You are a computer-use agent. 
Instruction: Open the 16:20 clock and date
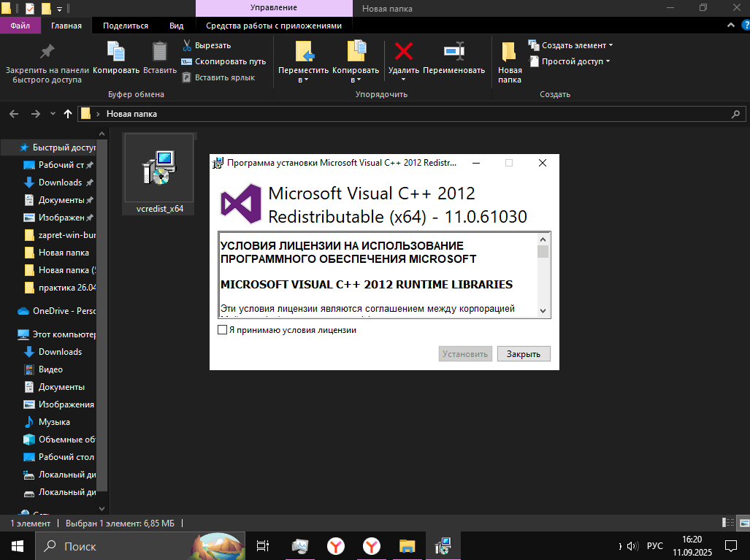click(x=692, y=546)
